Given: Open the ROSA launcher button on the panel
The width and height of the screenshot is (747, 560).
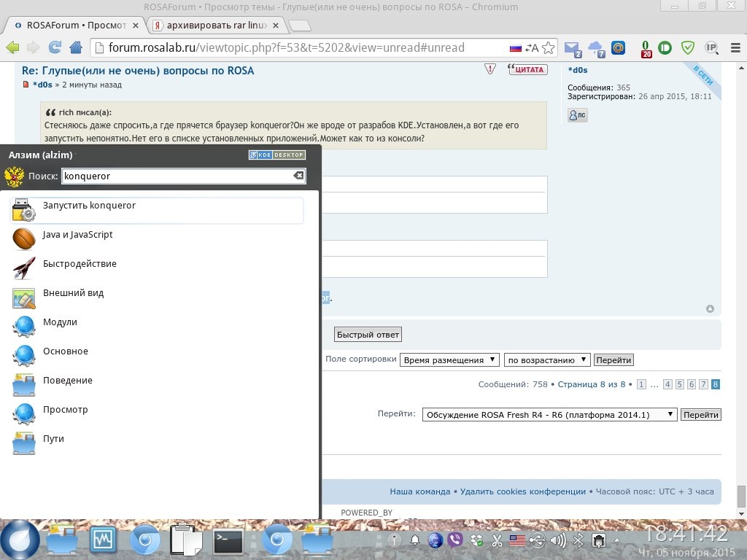Looking at the screenshot, I should click(20, 540).
